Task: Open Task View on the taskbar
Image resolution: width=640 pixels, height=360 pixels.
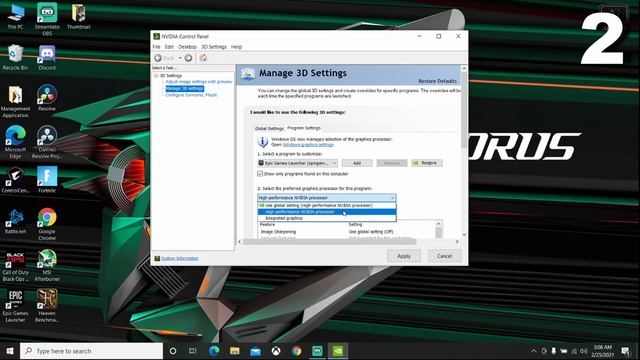Action: point(193,351)
